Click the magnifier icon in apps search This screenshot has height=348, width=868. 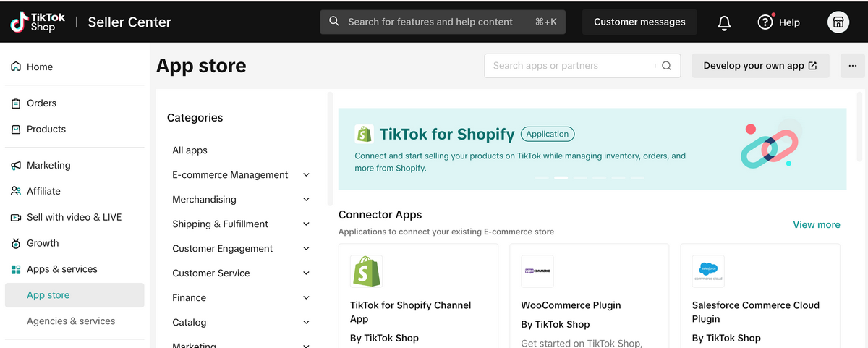click(x=666, y=66)
